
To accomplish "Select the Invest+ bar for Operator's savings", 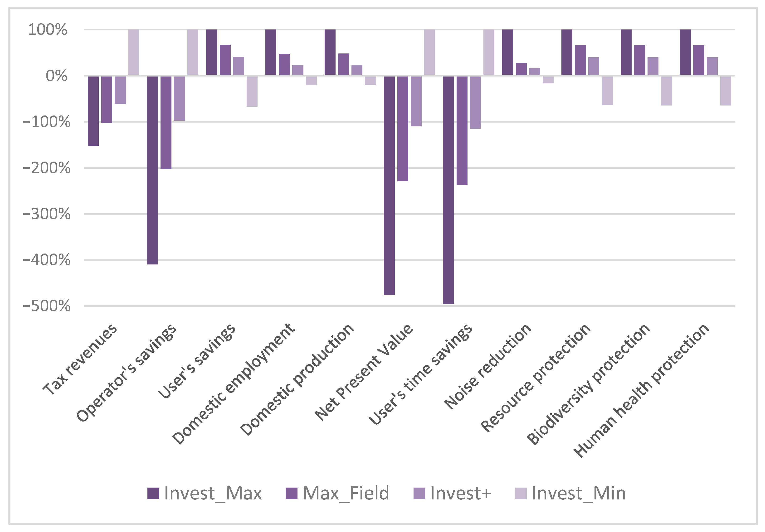I will (x=179, y=98).
